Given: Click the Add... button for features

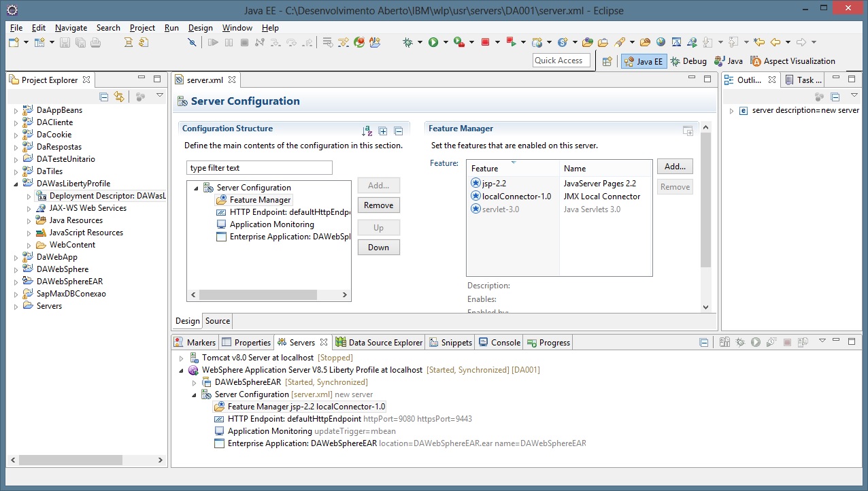Looking at the screenshot, I should (x=675, y=167).
